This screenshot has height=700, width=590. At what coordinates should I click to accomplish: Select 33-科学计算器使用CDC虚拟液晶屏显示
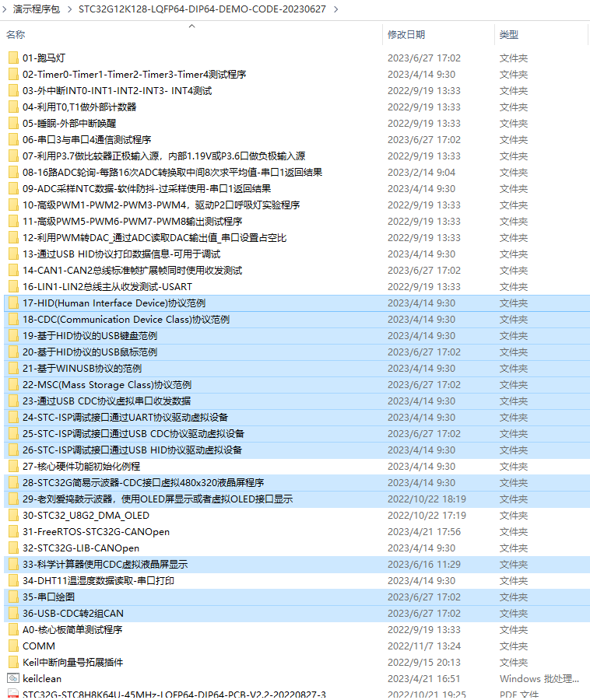pyautogui.click(x=105, y=565)
